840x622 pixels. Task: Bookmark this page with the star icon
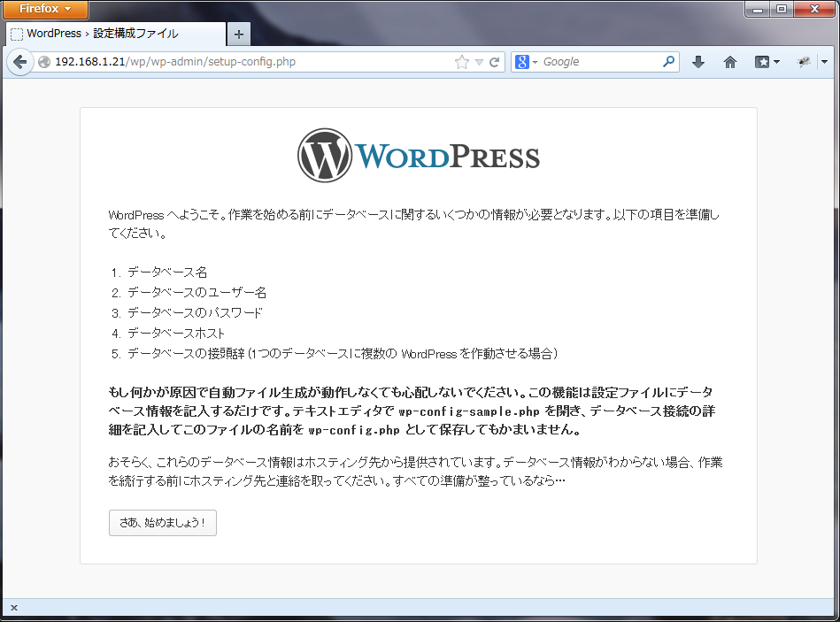(462, 62)
